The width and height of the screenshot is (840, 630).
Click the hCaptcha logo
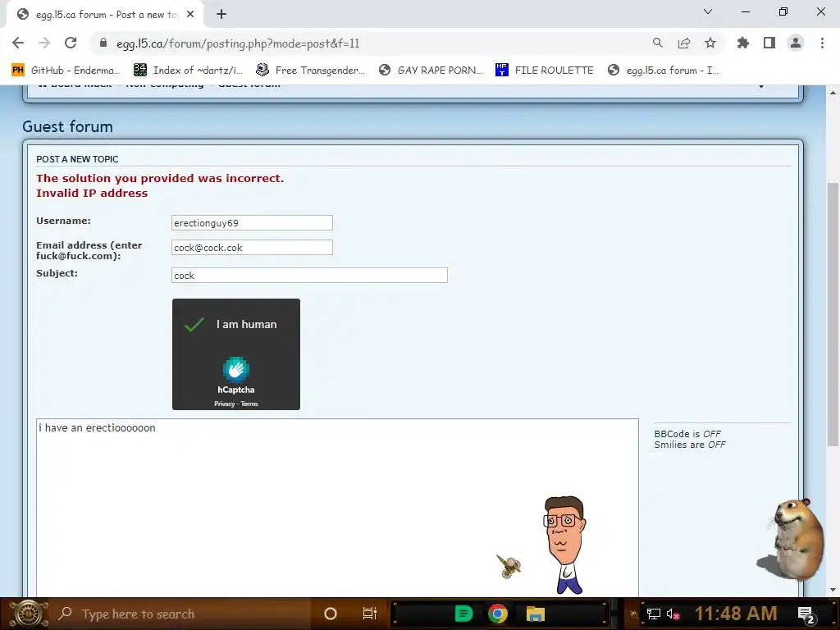click(x=235, y=369)
